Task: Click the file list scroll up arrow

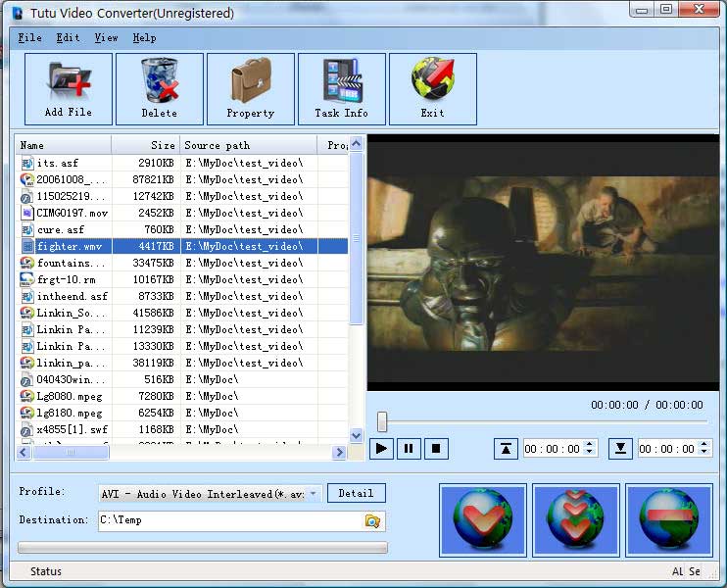Action: 356,144
